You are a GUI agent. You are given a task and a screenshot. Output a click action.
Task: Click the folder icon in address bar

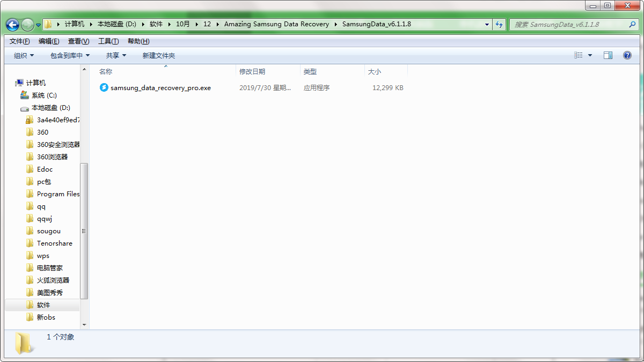click(x=48, y=24)
